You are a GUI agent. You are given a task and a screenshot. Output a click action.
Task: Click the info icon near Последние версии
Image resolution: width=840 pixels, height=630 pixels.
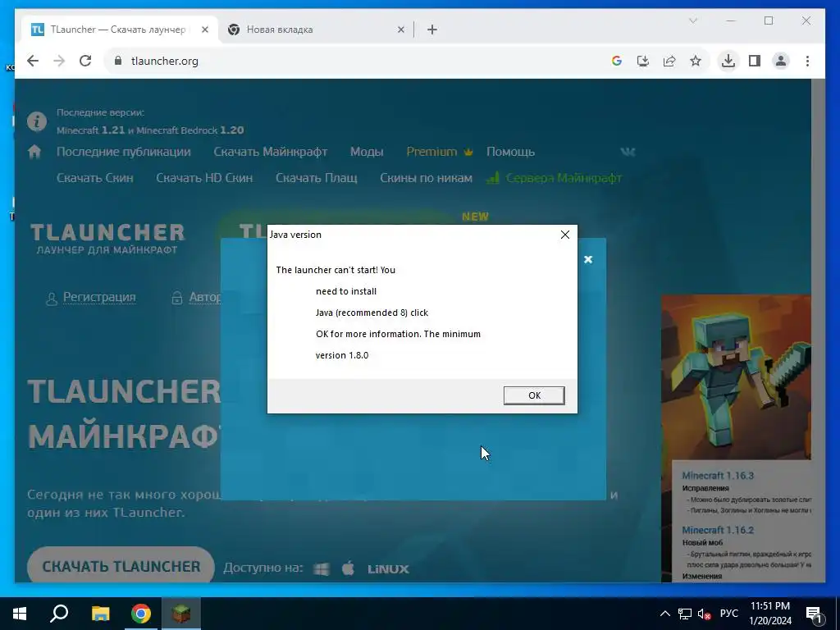coord(37,121)
